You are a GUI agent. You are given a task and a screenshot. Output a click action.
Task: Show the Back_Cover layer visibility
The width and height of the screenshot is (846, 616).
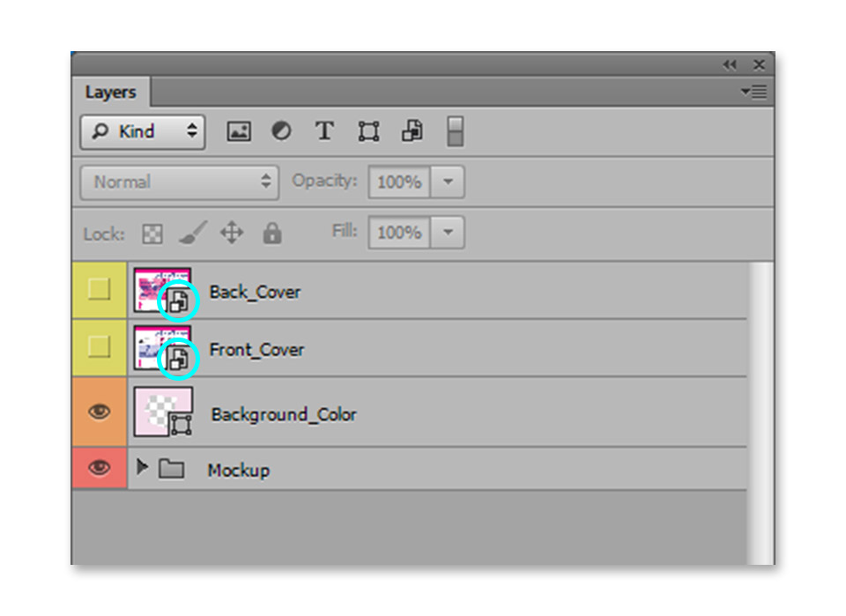(x=100, y=292)
